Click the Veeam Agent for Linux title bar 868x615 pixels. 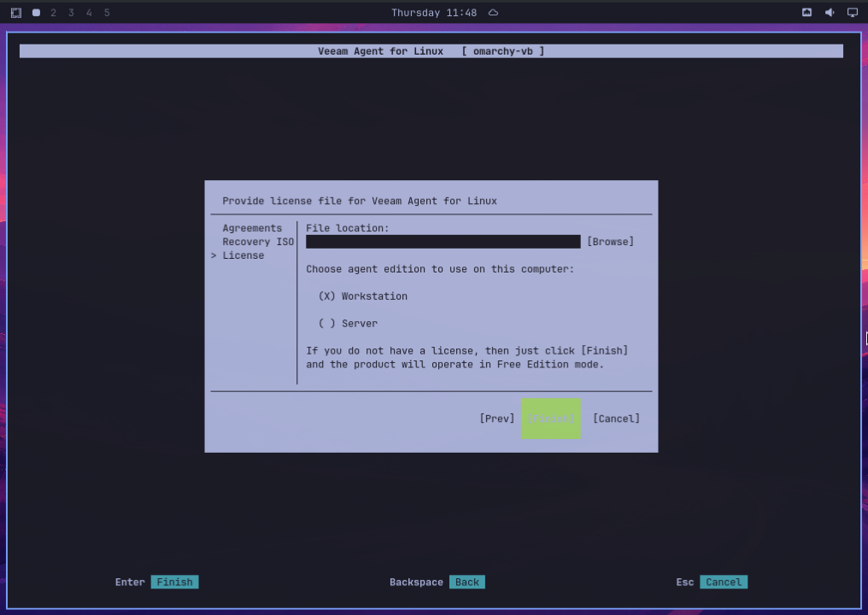pyautogui.click(x=431, y=51)
